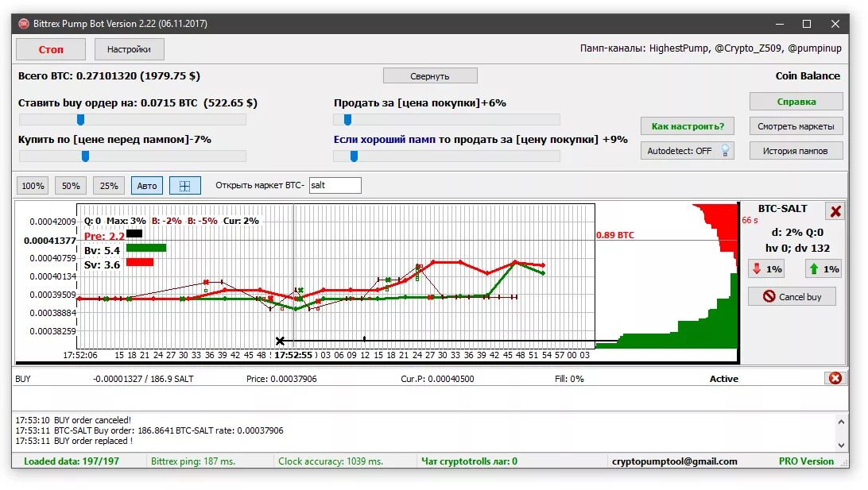This screenshot has width=868, height=490.
Task: Click the Active status of the BUY order
Action: [x=724, y=379]
